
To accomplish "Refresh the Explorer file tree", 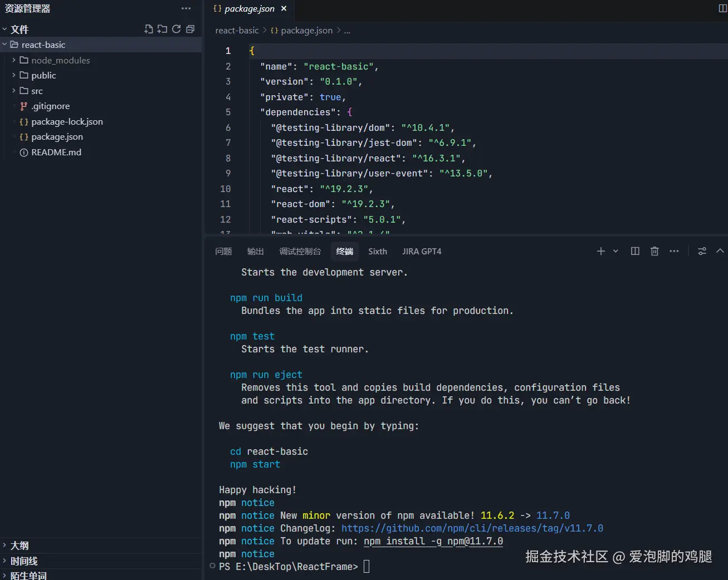I will (x=176, y=29).
